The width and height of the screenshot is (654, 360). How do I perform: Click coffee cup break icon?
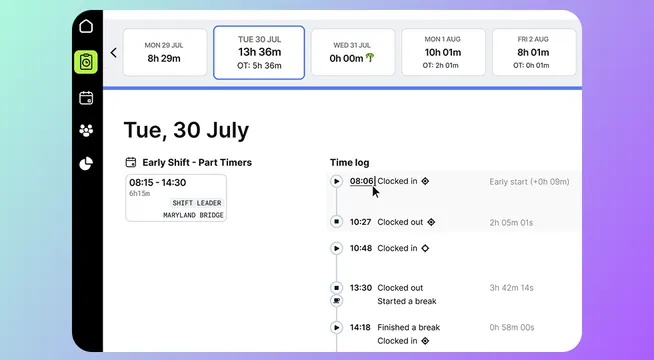[x=336, y=300]
